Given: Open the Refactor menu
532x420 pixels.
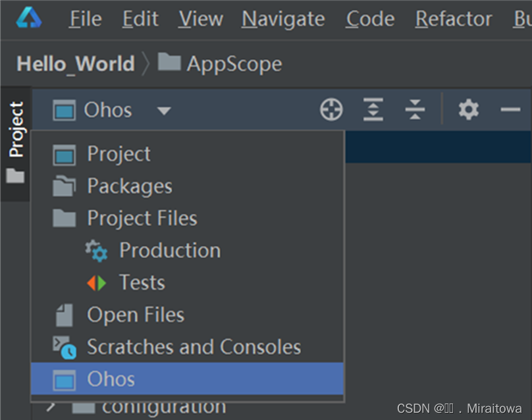Looking at the screenshot, I should point(454,18).
